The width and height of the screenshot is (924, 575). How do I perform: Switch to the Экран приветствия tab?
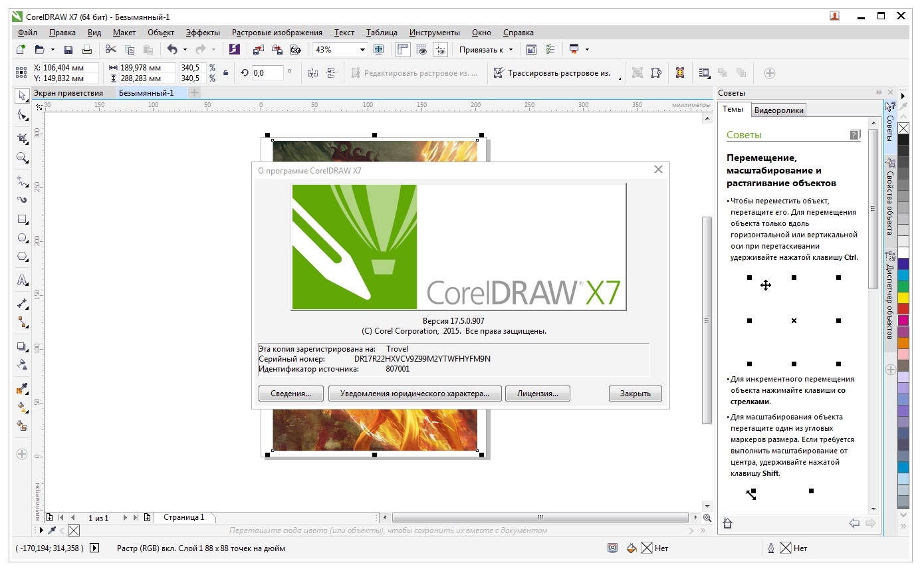point(68,93)
